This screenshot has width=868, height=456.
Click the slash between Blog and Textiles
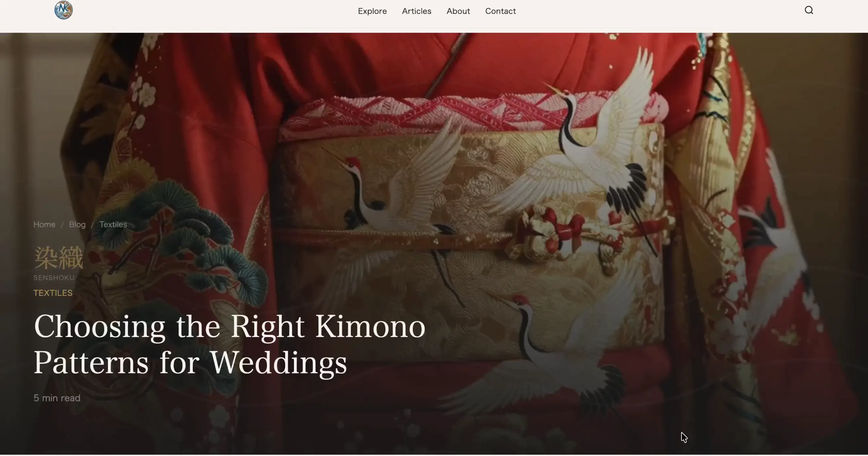(92, 225)
